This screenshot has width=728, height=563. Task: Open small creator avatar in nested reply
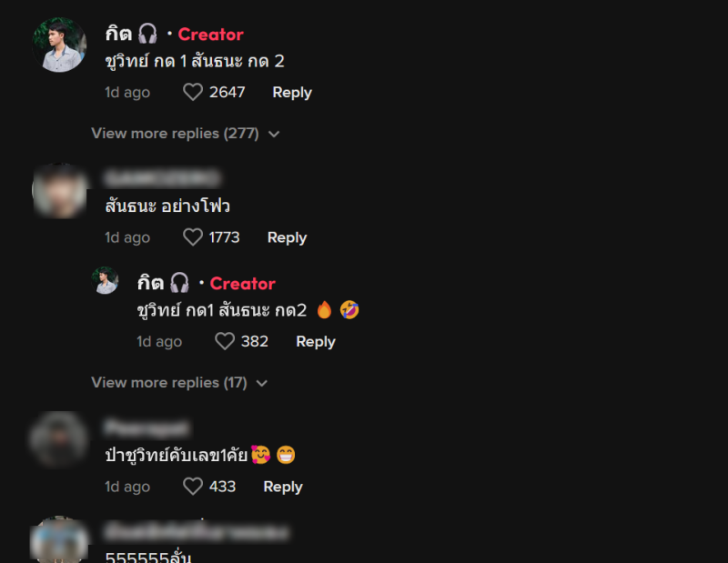105,280
